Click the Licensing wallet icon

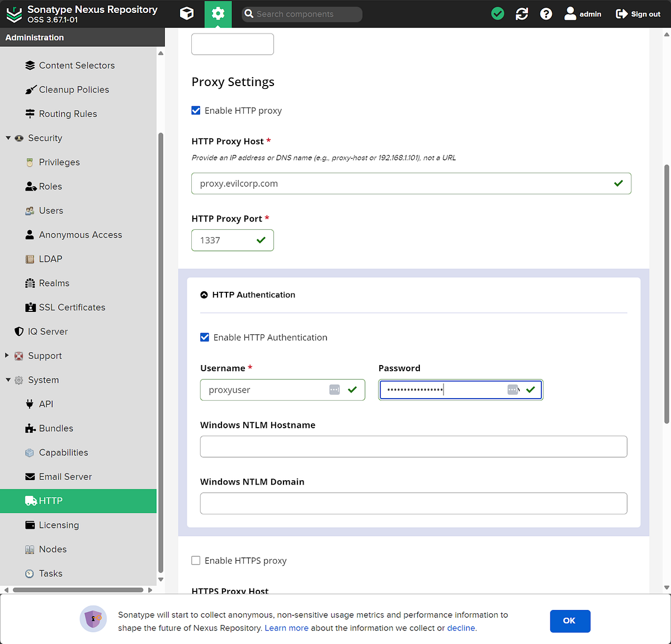point(30,525)
